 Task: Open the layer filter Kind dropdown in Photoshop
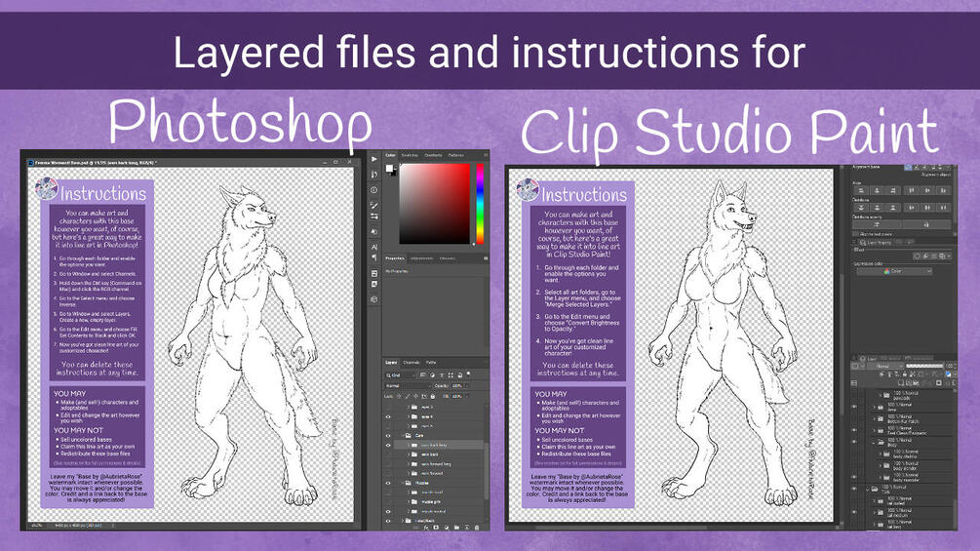pyautogui.click(x=401, y=375)
